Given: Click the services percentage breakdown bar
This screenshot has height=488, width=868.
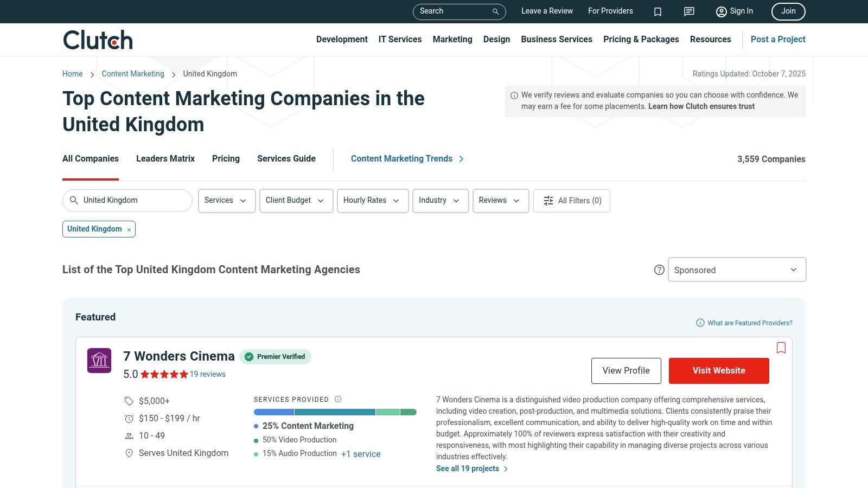Looking at the screenshot, I should pyautogui.click(x=335, y=412).
